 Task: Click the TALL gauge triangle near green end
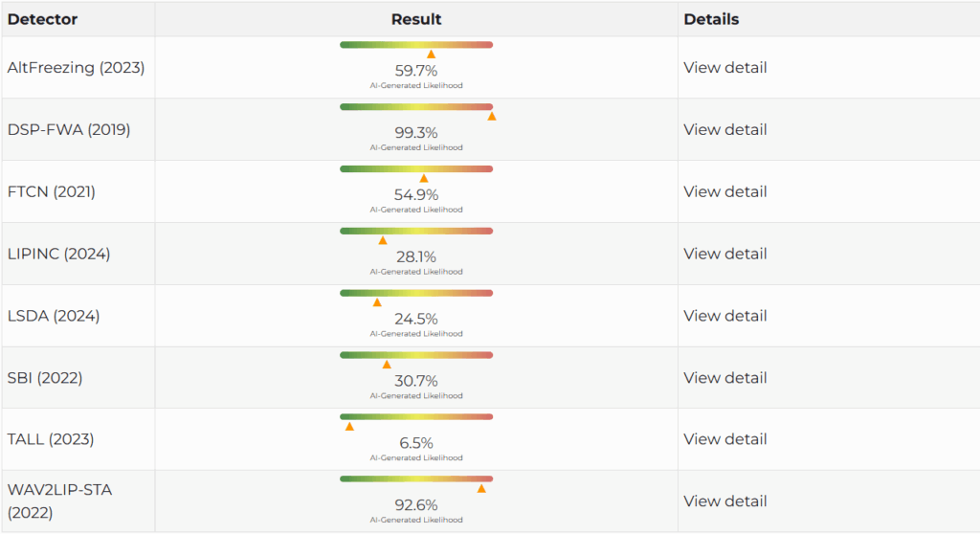click(349, 427)
